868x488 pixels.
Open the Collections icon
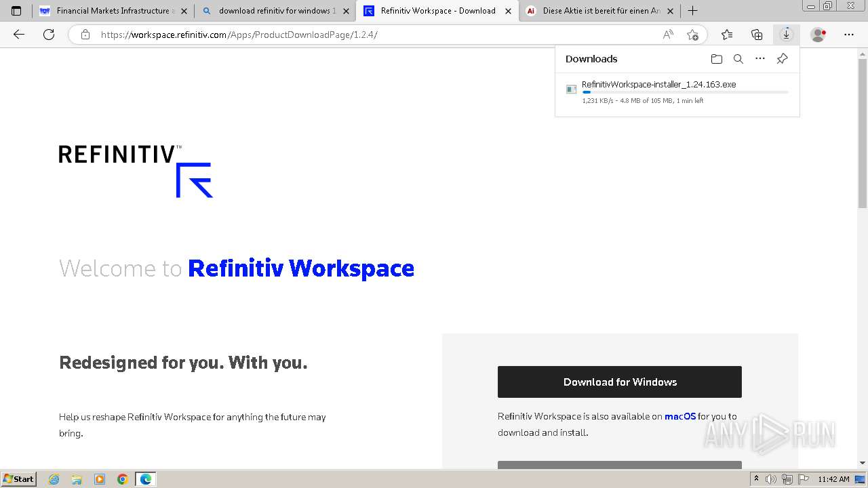(x=757, y=35)
